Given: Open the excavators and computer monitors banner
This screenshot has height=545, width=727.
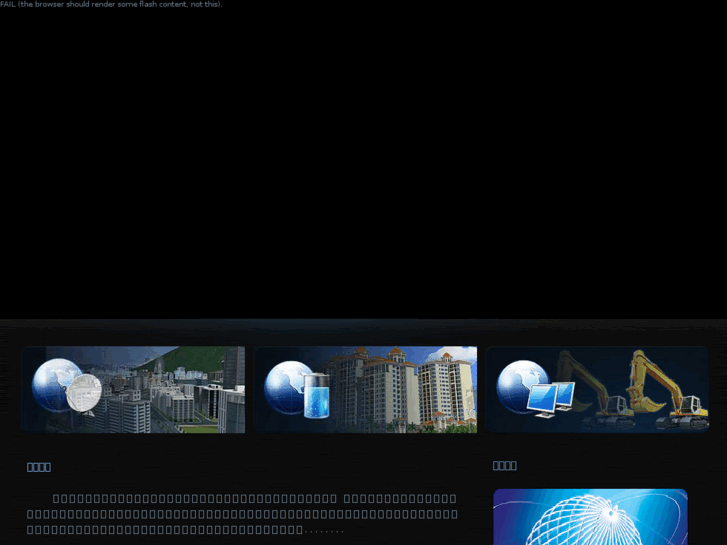Looking at the screenshot, I should click(x=597, y=390).
